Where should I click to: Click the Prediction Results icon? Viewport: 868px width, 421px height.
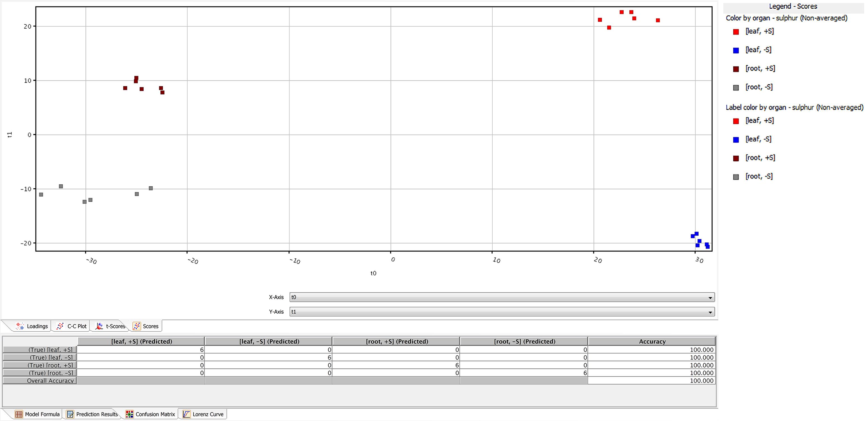tap(70, 414)
